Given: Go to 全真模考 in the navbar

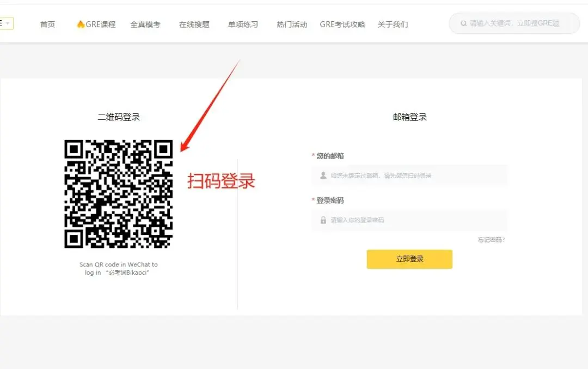Looking at the screenshot, I should (x=145, y=25).
